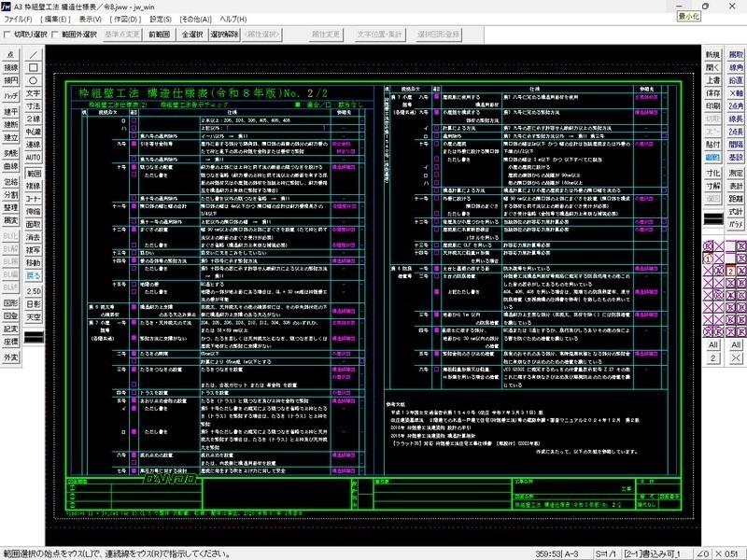Select the circle (○) drawing tool
The height and width of the screenshot is (560, 747).
tap(34, 80)
